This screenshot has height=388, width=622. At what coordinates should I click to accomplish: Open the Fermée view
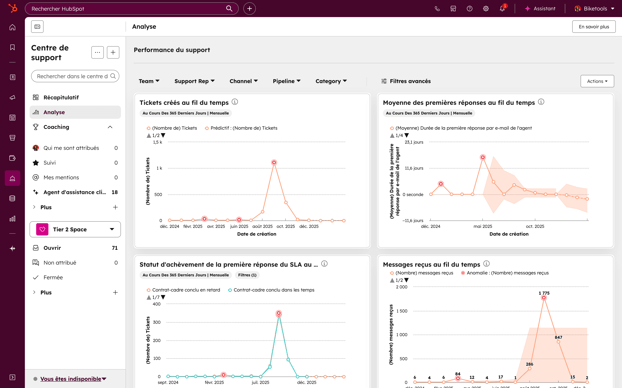[75, 277]
